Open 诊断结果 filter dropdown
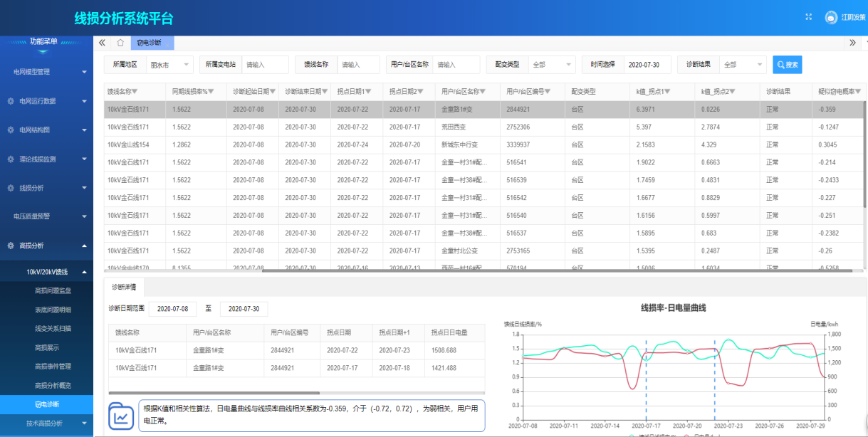 click(743, 65)
